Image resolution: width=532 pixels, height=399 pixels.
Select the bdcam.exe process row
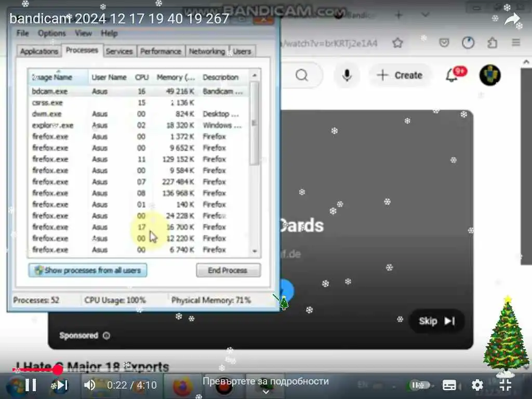tap(139, 91)
